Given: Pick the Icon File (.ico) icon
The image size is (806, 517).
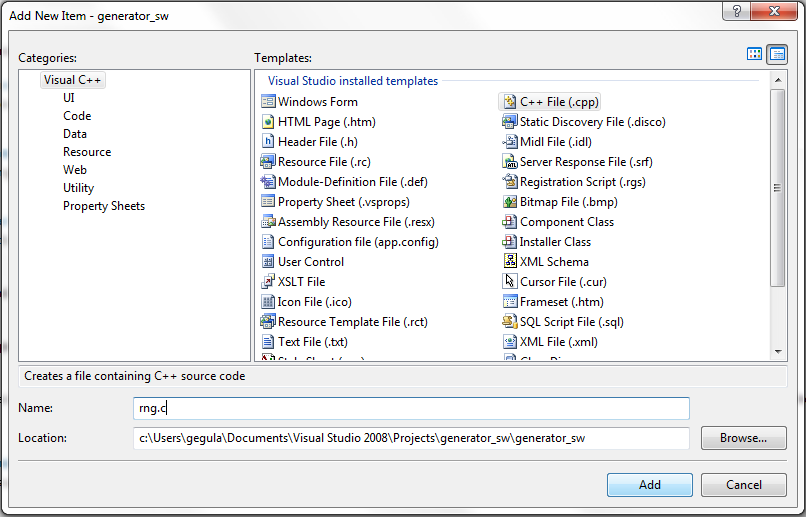Looking at the screenshot, I should tap(268, 302).
